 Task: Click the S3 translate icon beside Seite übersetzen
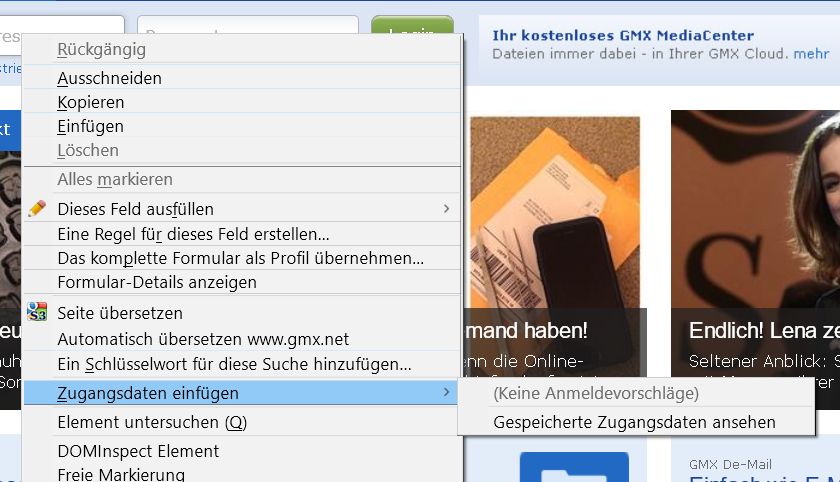(x=37, y=312)
